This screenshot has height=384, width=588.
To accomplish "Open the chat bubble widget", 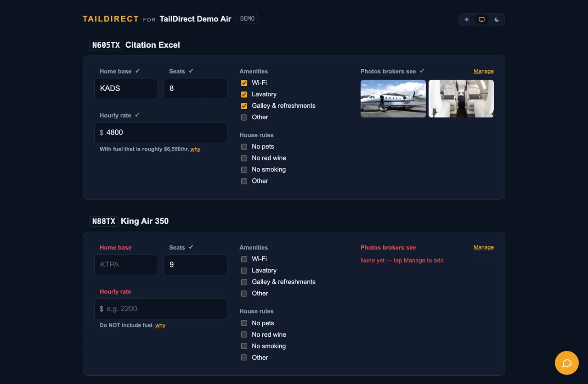I will coord(567,363).
